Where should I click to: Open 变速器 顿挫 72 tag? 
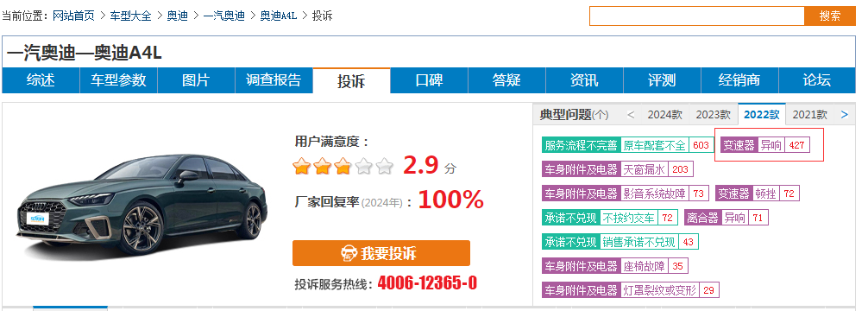pyautogui.click(x=758, y=194)
